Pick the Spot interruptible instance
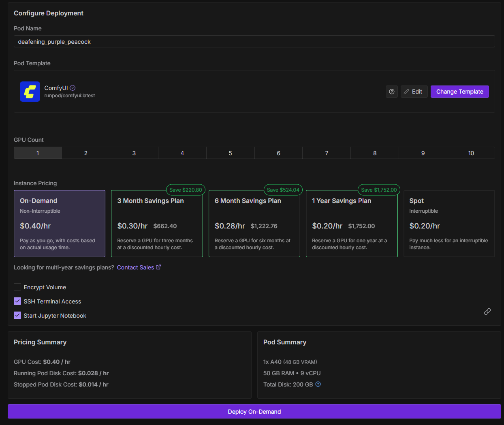 (x=449, y=224)
